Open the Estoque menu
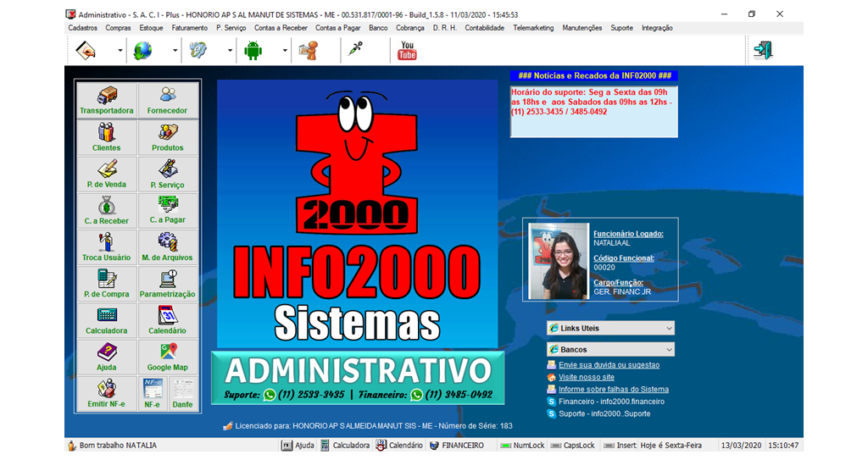Viewport: 868px width, 460px height. pos(151,28)
